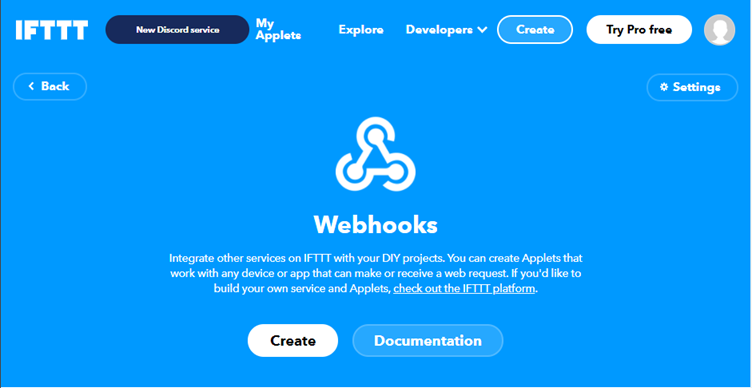
Task: Click the 'Integrate other services' description line
Action: tap(376, 258)
